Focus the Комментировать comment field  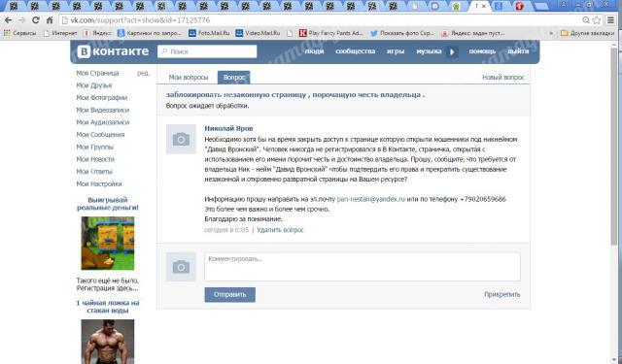coord(363,267)
